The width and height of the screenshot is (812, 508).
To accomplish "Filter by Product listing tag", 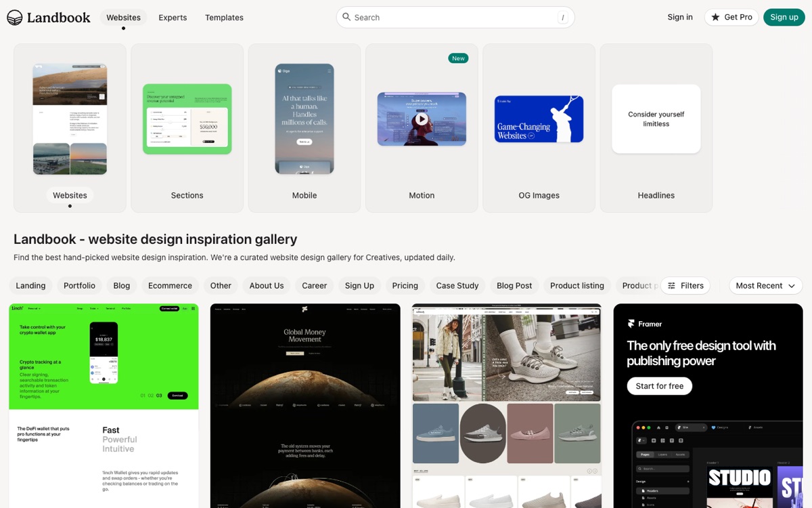I will [x=577, y=286].
